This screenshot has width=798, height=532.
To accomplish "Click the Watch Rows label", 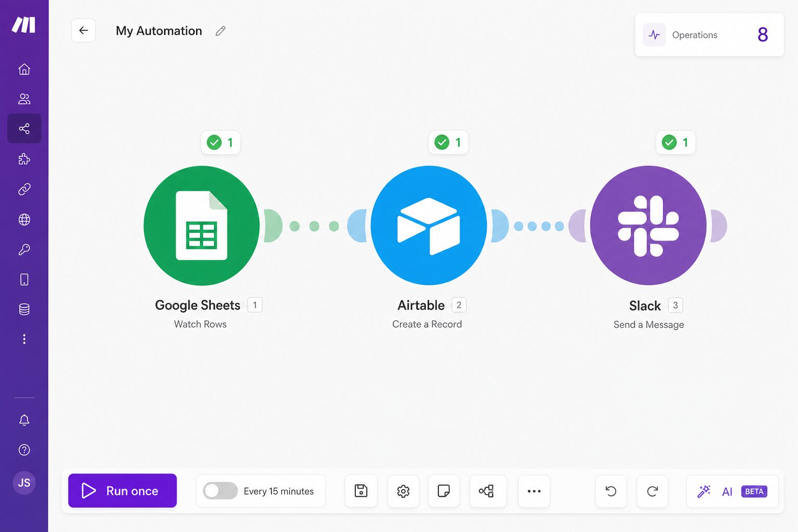I will (x=201, y=324).
